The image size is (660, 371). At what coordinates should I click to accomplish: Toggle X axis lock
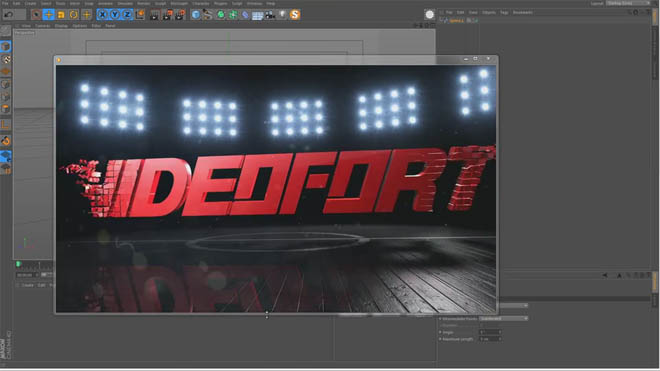pyautogui.click(x=102, y=15)
